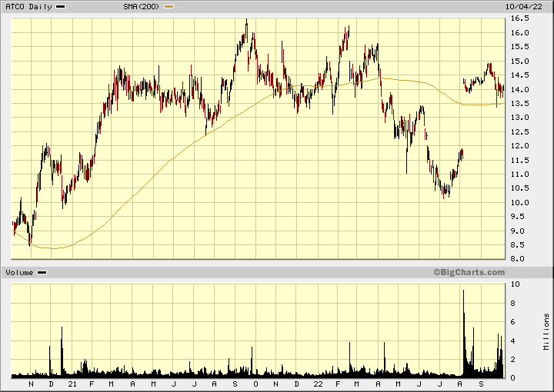This screenshot has height=392, width=554.
Task: Click the '21' year label on time axis
Action: 72,384
